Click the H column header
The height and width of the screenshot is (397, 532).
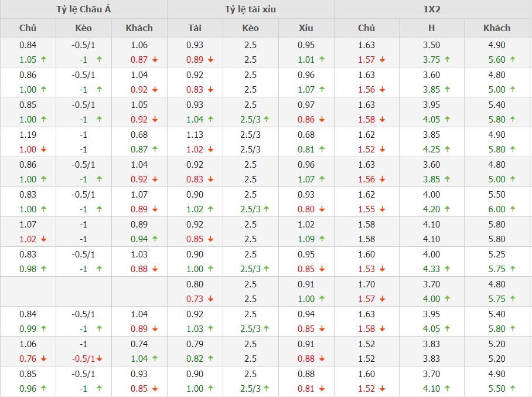tap(431, 28)
